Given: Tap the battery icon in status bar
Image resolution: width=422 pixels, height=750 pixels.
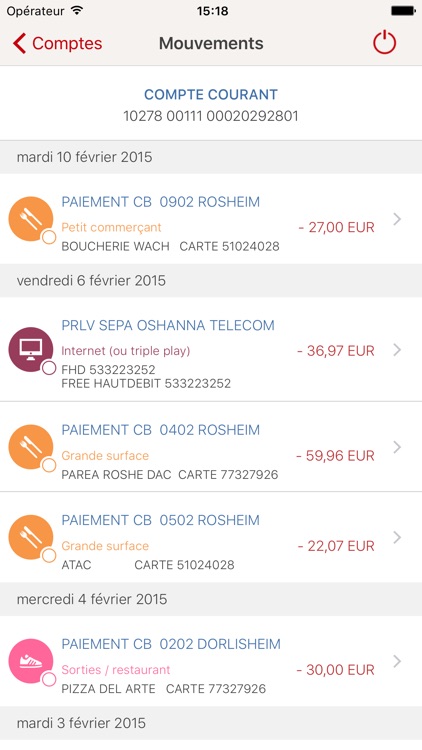Looking at the screenshot, I should click(403, 11).
